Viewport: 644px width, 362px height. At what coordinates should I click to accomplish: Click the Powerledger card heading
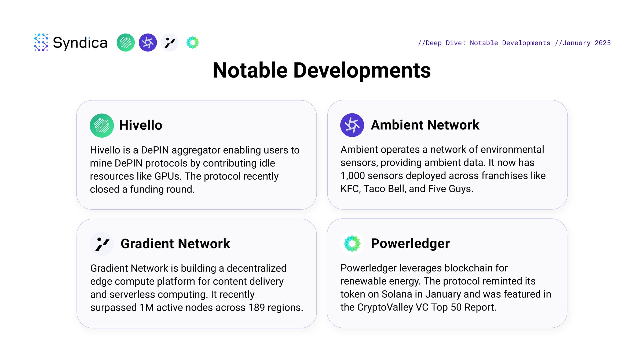coord(410,243)
